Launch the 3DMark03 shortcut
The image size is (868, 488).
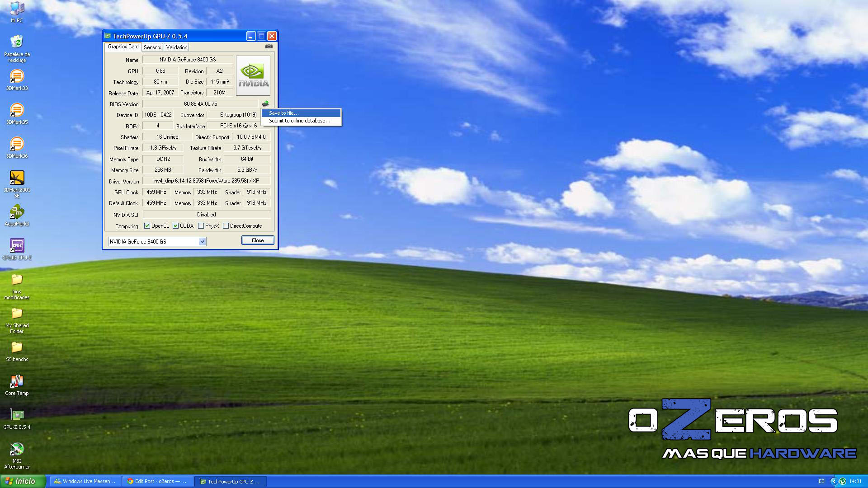click(17, 80)
